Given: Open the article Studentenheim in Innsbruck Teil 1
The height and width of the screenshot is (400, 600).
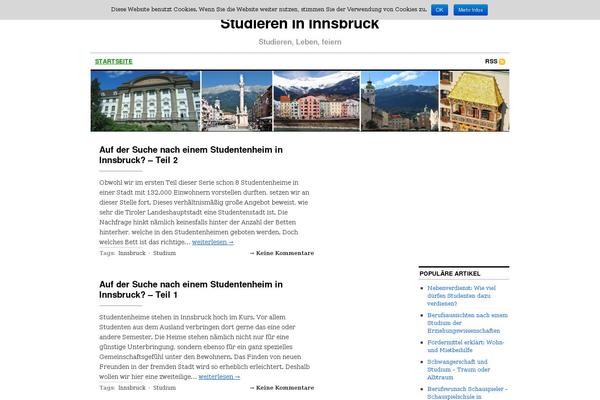Looking at the screenshot, I should coord(191,290).
